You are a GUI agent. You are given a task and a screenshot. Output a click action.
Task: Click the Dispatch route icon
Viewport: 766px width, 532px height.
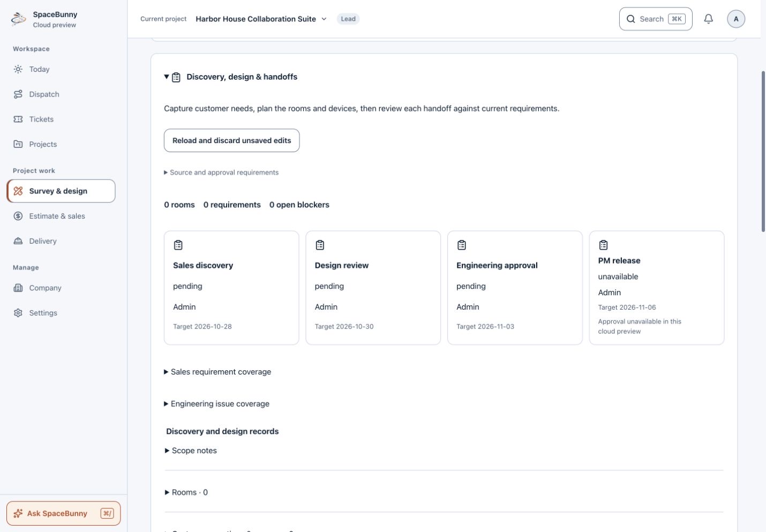click(x=18, y=94)
